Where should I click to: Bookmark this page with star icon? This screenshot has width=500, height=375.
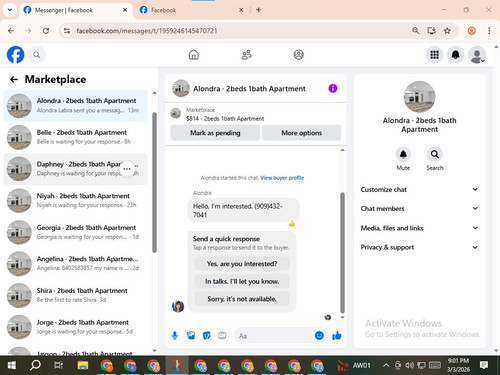pyautogui.click(x=447, y=31)
